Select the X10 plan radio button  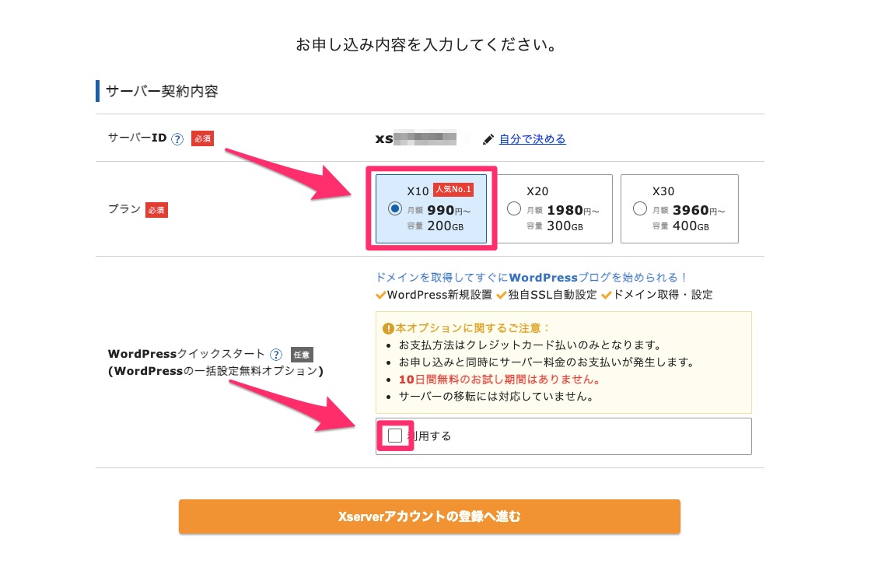click(395, 209)
